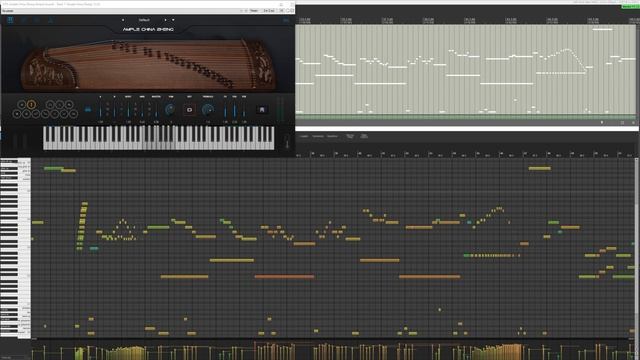The image size is (640, 360).
Task: Click the AMPLE CHINA ZHENG title logo
Action: coord(148,30)
